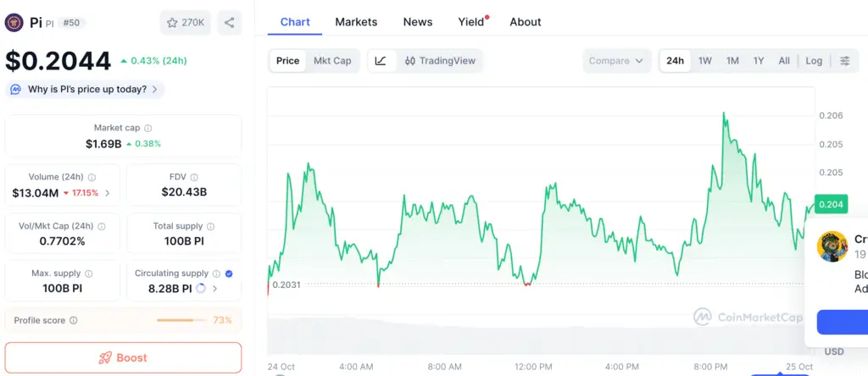868x376 pixels.
Task: Click Profile score info icon
Action: point(73,321)
